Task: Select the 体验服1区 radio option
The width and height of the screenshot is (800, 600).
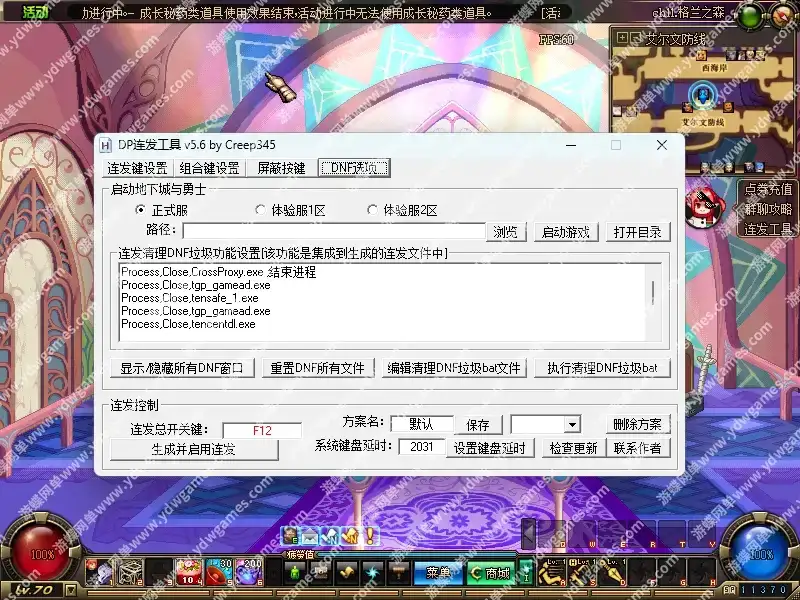Action: (291, 210)
